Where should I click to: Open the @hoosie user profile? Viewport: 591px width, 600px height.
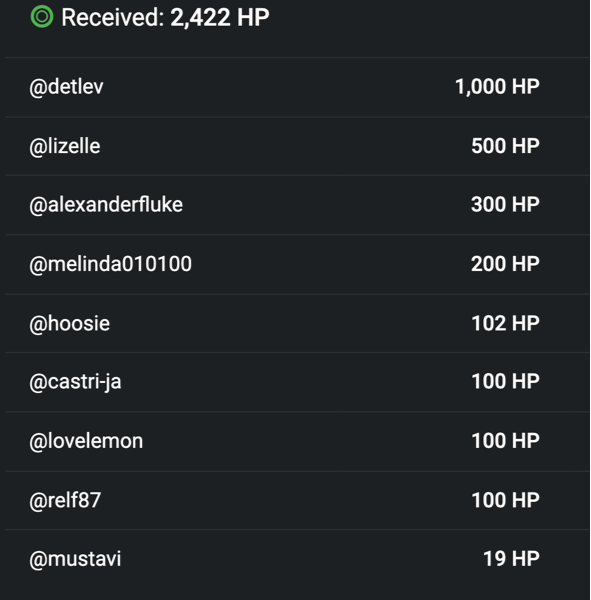[x=70, y=324]
